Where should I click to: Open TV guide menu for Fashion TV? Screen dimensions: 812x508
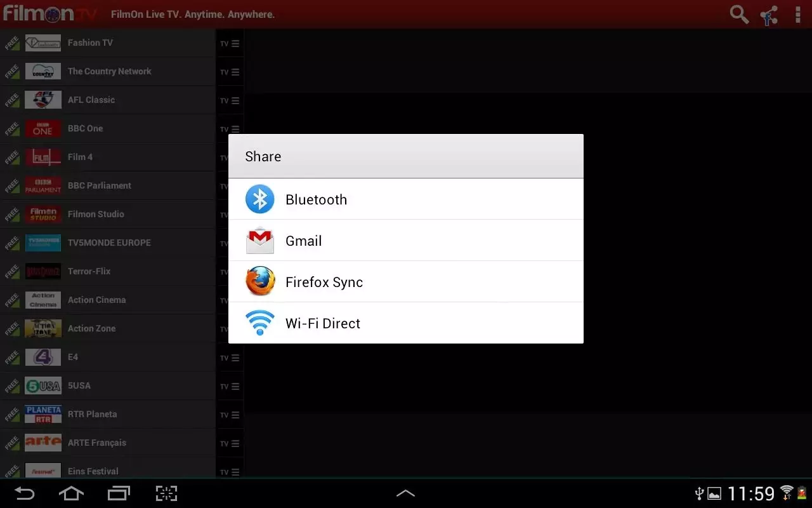tap(230, 44)
